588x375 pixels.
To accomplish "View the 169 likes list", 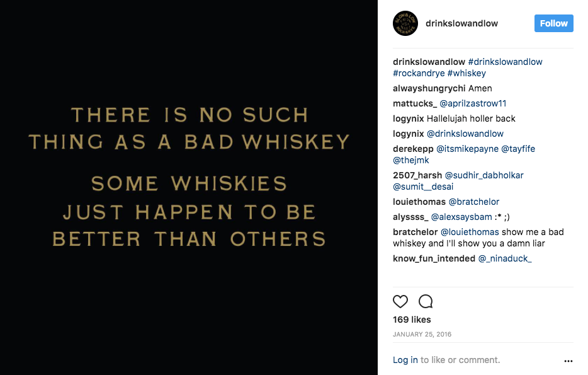I will (412, 320).
